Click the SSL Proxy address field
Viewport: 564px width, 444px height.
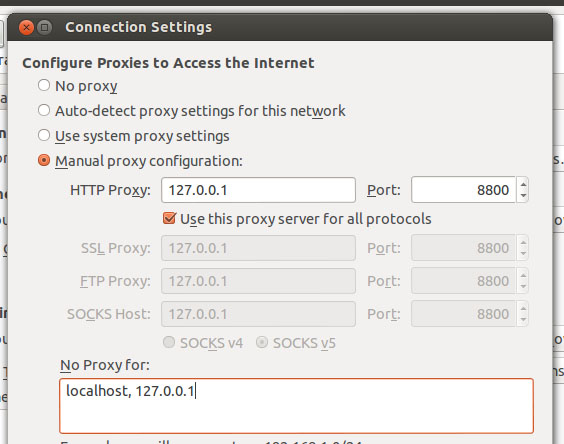pos(258,248)
